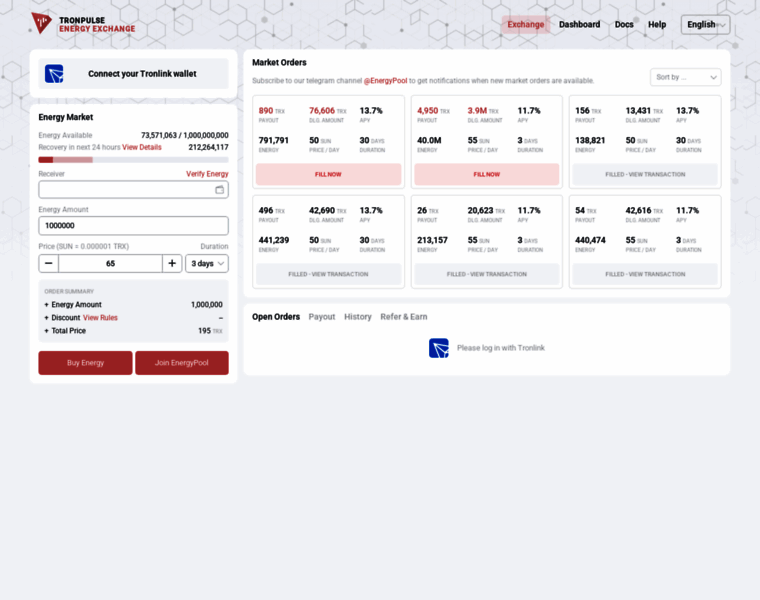Click the Total Price 195 TRX value

pyautogui.click(x=210, y=331)
